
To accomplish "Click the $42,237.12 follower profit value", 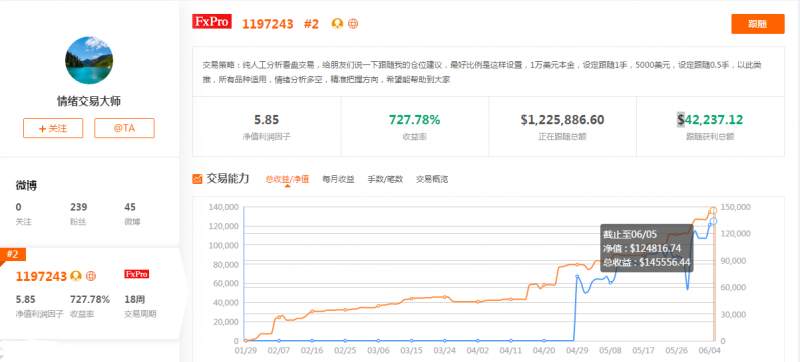I will point(710,120).
